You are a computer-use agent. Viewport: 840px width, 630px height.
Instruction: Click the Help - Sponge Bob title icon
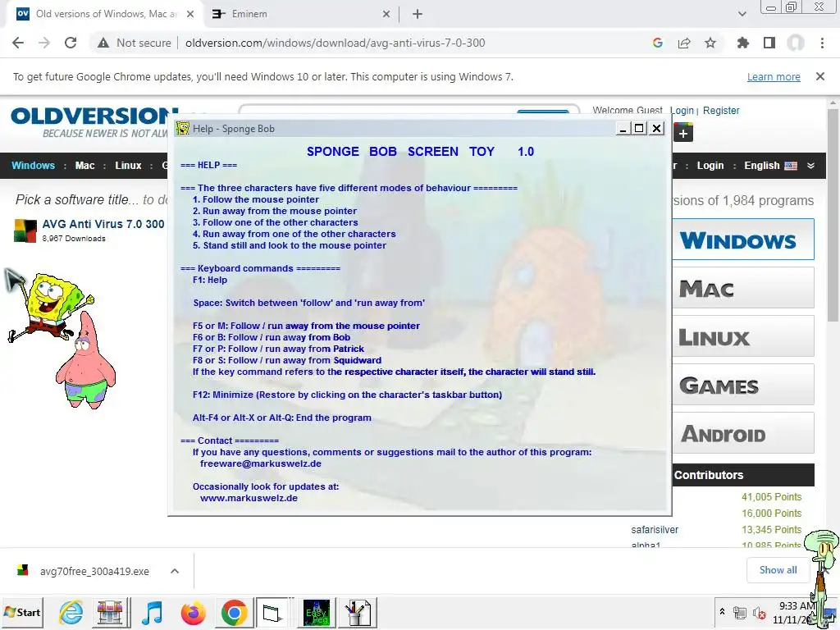coord(183,129)
